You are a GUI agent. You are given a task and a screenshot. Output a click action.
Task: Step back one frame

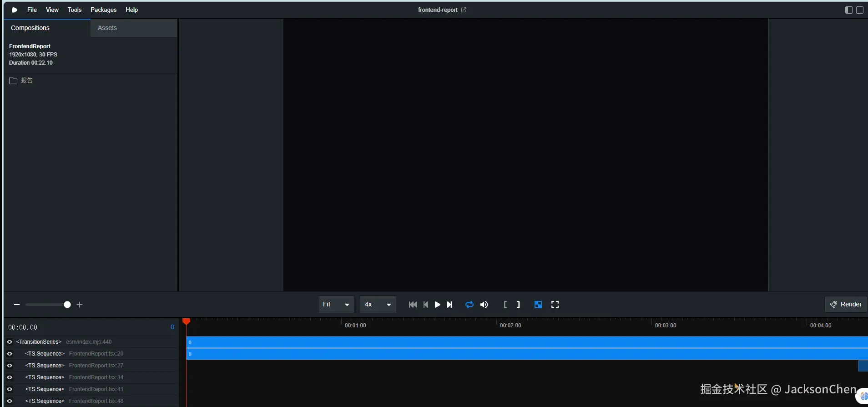click(425, 305)
